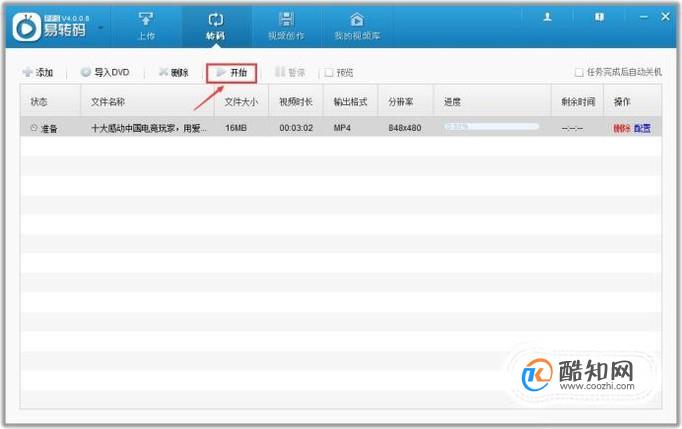Click the 16MB file size cell

pyautogui.click(x=236, y=128)
